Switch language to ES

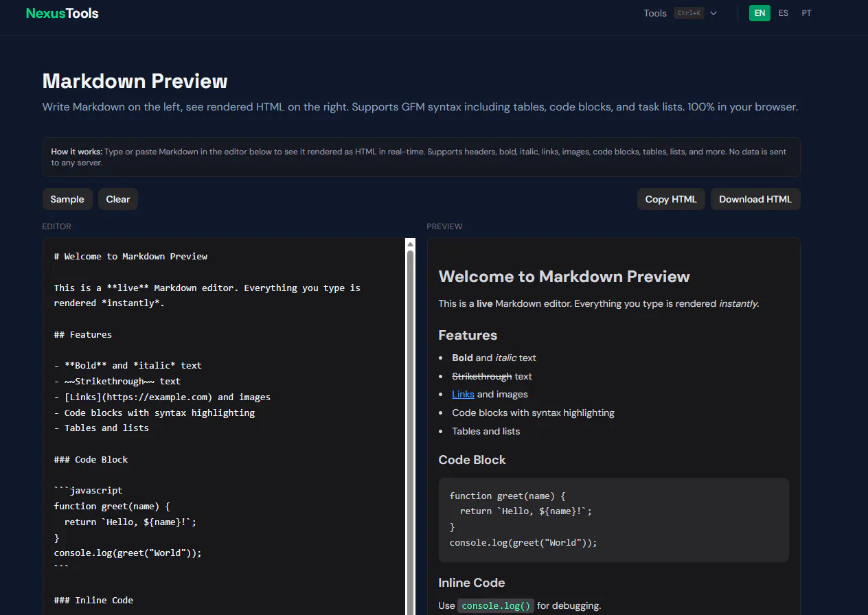[x=784, y=13]
